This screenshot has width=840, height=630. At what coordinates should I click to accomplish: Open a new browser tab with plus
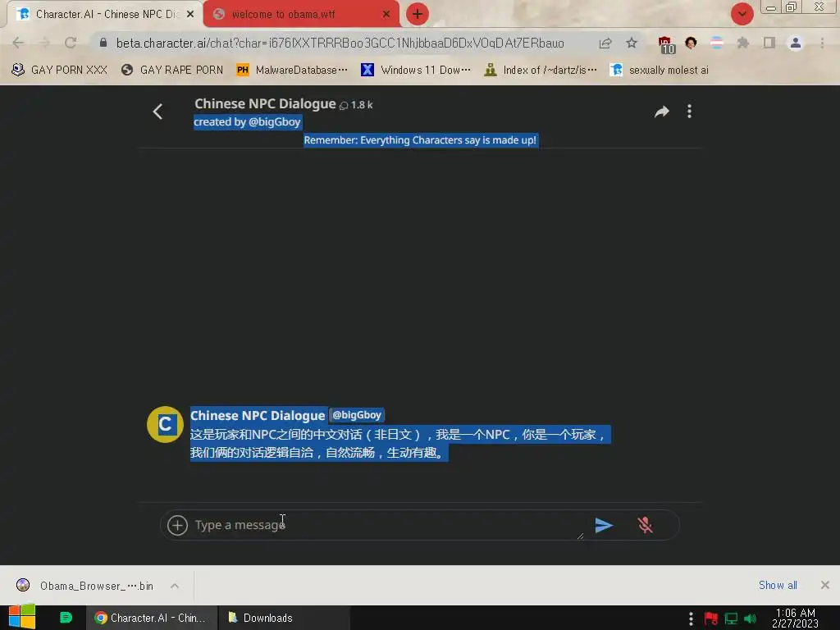point(418,14)
